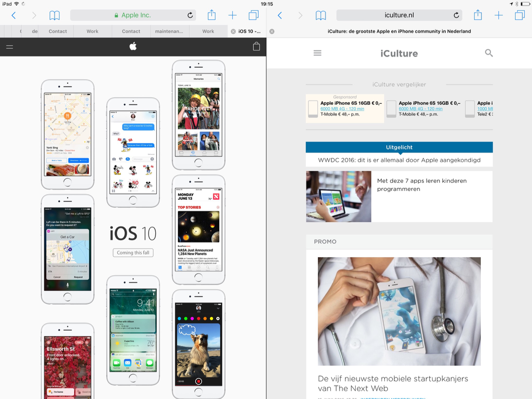Show all tabs in left Safari pane
This screenshot has height=399, width=532.
(x=253, y=15)
